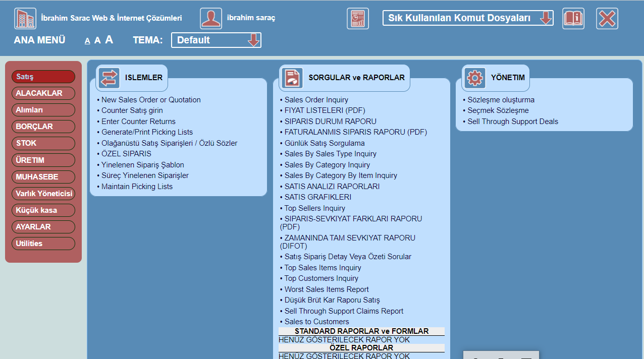
Task: Click the ibrahim saraç user name
Action: coord(251,18)
